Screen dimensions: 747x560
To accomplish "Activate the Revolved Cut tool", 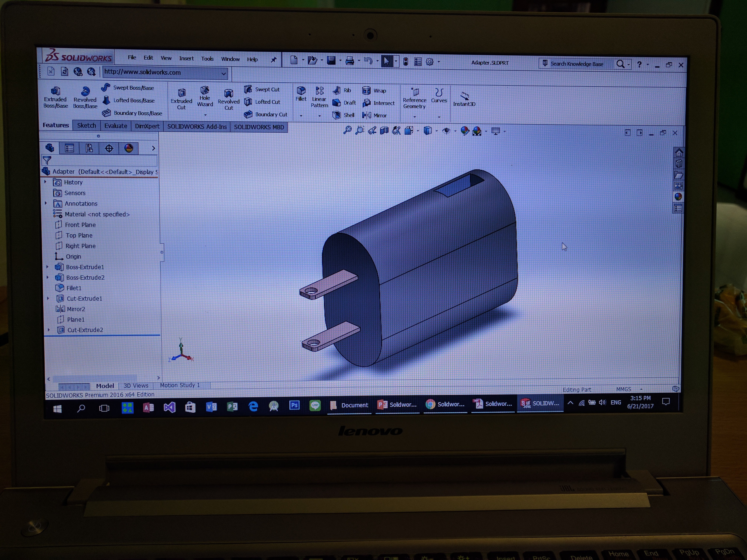I will [229, 100].
